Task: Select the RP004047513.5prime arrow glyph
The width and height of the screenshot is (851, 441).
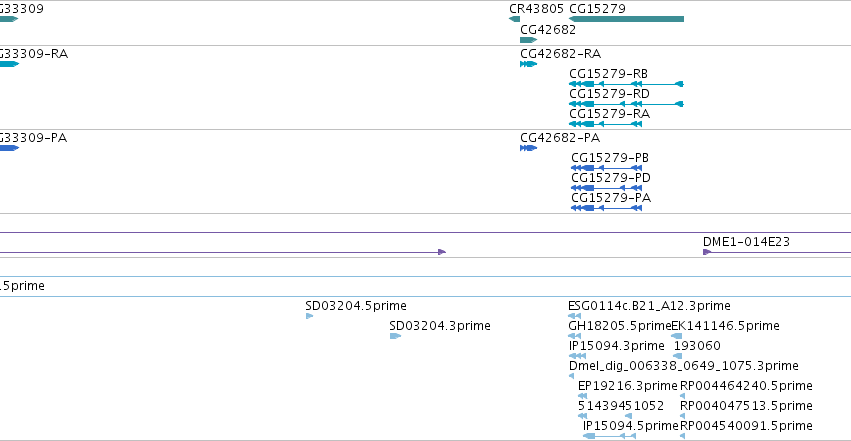Action: coord(682,416)
